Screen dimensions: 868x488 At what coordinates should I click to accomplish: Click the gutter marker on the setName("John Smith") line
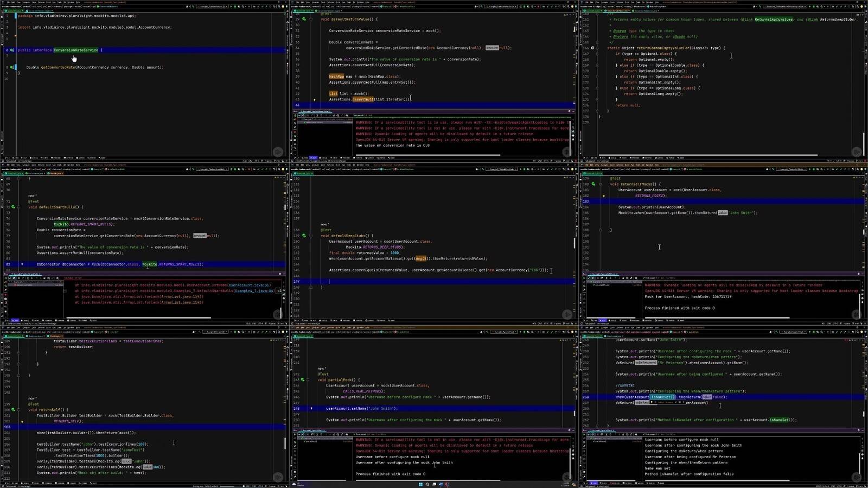point(311,408)
